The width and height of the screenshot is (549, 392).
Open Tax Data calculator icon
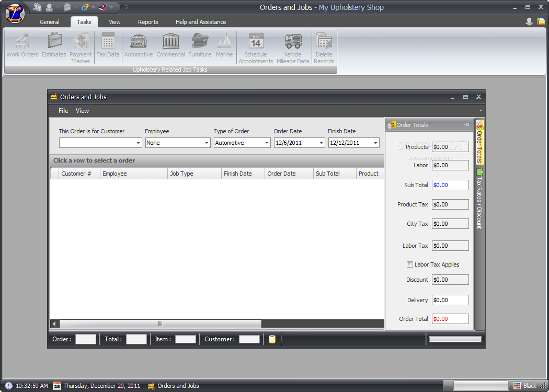click(x=108, y=45)
